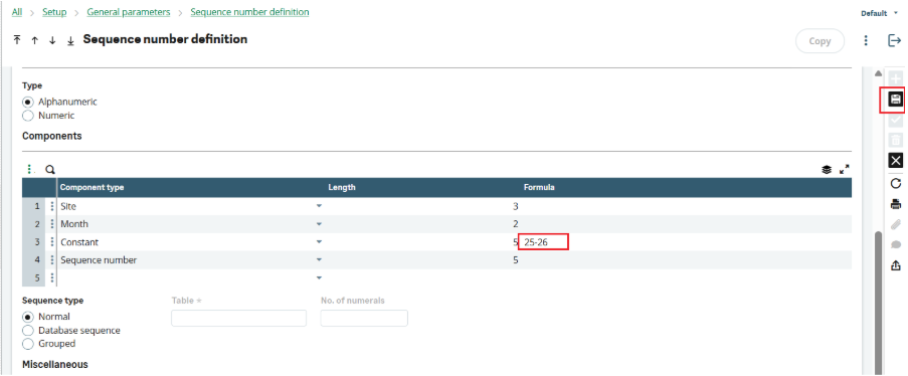Click the refresh circular arrow icon

pyautogui.click(x=895, y=184)
